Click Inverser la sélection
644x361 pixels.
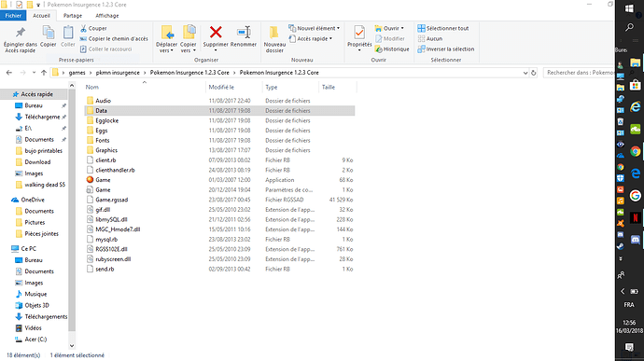click(445, 49)
